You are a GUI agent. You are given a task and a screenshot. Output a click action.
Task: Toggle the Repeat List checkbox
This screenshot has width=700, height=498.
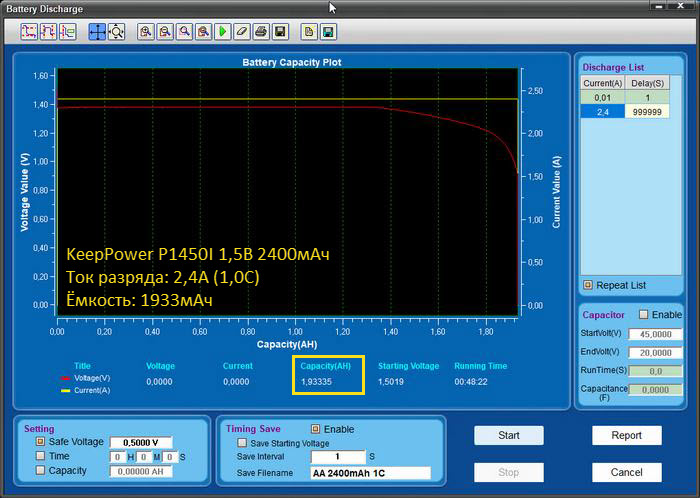(588, 285)
